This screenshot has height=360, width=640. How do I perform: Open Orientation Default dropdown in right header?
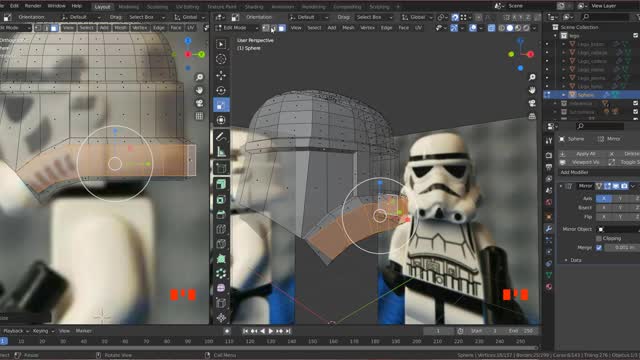coord(308,17)
